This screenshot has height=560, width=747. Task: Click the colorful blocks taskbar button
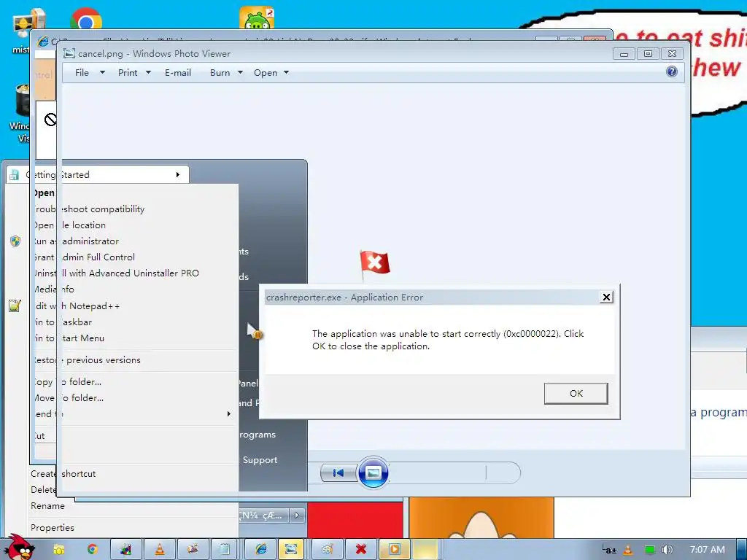(125, 550)
